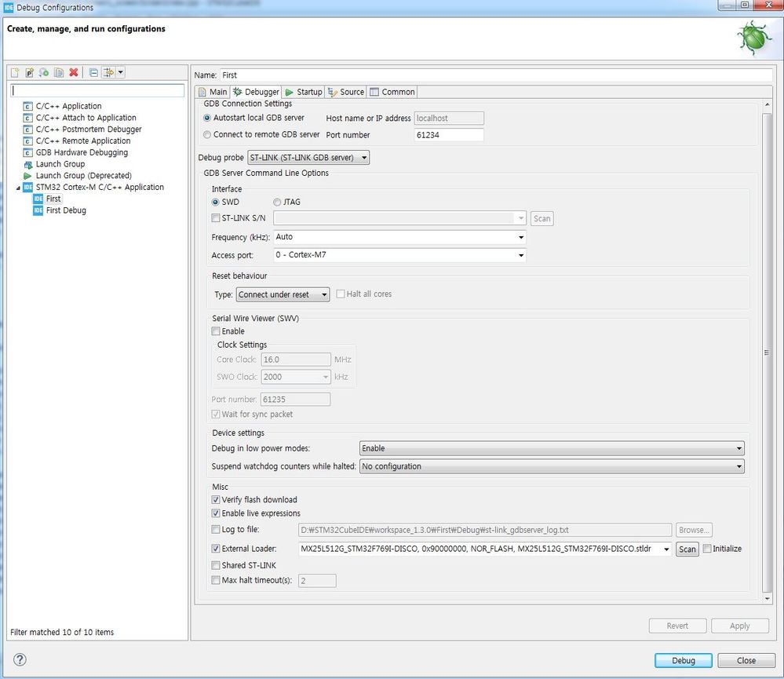Viewport: 784px width, 679px height.
Task: Click the Duplicate configuration icon
Action: [59, 72]
